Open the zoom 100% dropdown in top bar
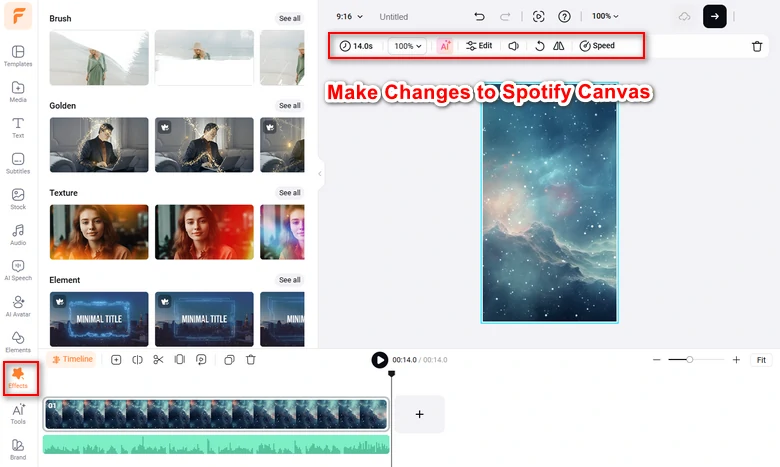Screen dimensions: 780x467 605,16
